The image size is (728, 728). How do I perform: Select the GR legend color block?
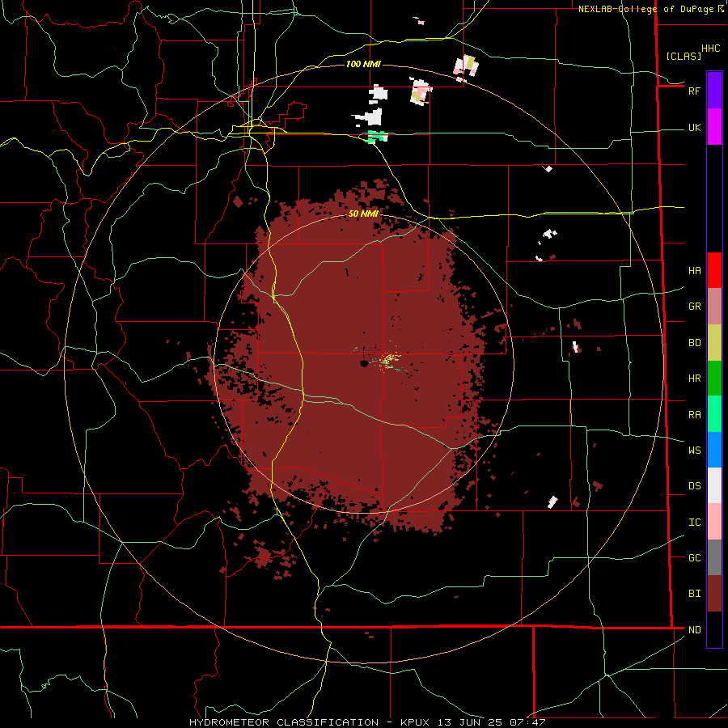[x=714, y=306]
